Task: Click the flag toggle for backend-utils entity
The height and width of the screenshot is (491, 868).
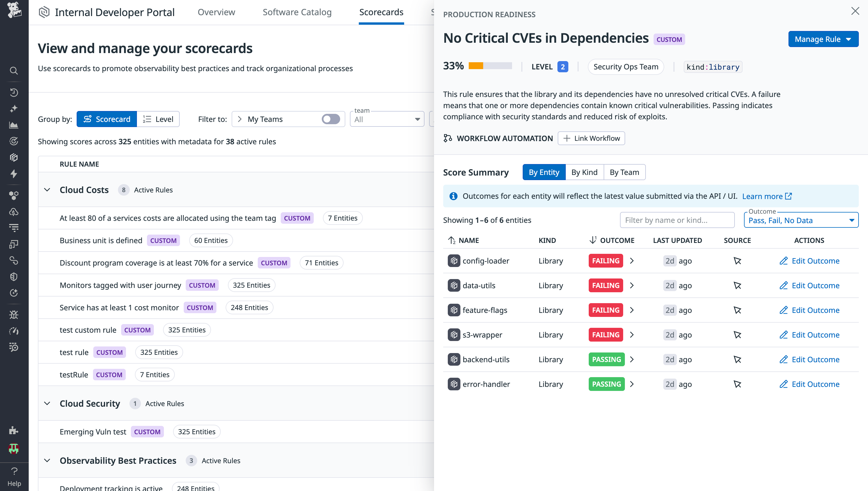Action: point(737,359)
